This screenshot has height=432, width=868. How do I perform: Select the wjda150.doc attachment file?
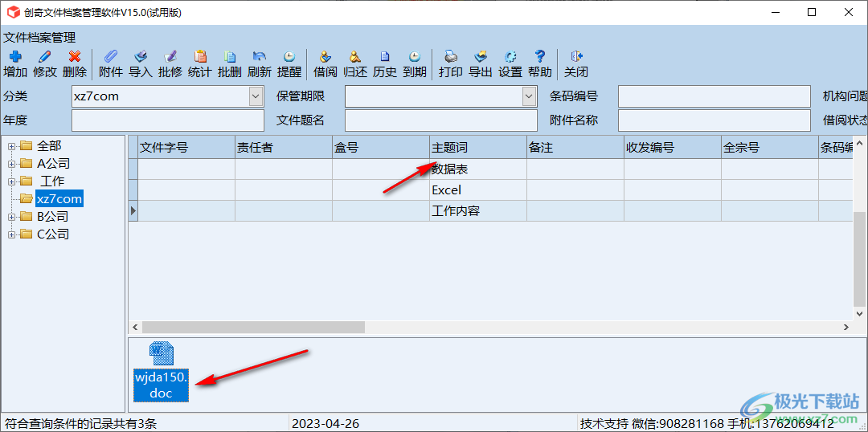click(162, 372)
